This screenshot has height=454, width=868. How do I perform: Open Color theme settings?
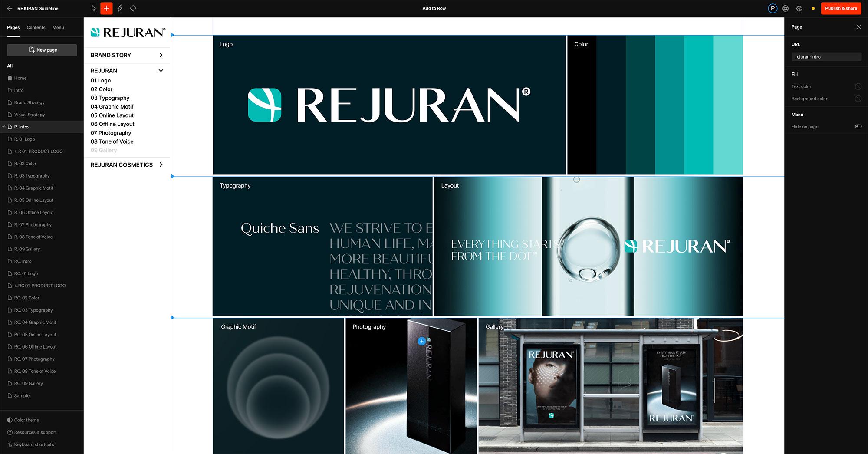click(x=26, y=420)
